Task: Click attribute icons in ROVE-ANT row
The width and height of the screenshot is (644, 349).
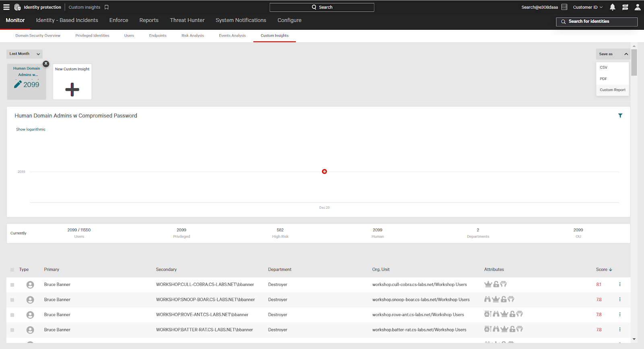Action: (504, 314)
